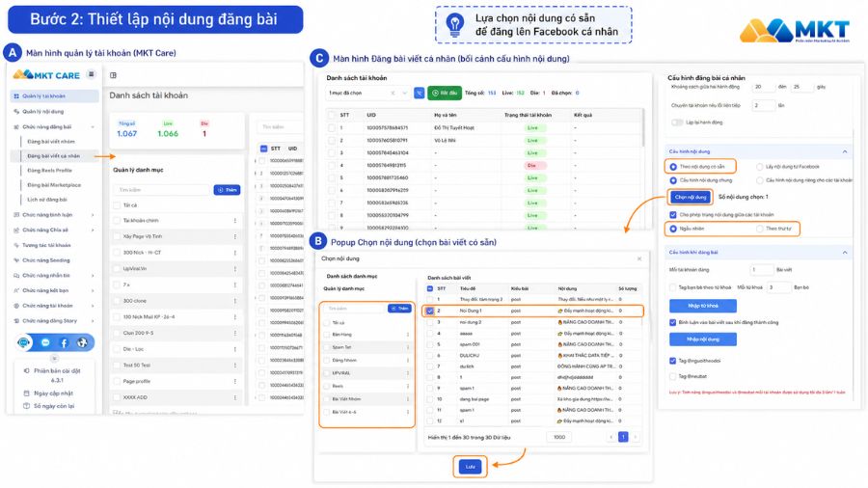Click MKT logo at top right
The width and height of the screenshot is (868, 488).
[x=795, y=30]
